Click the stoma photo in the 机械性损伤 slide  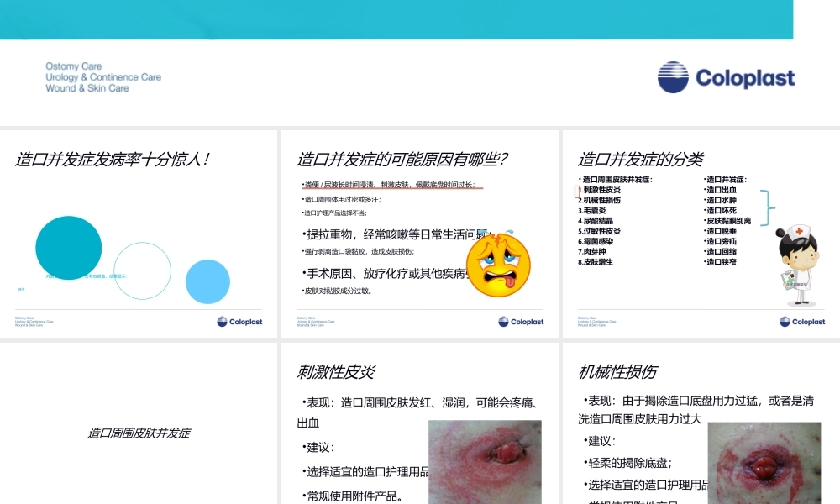coord(764,463)
